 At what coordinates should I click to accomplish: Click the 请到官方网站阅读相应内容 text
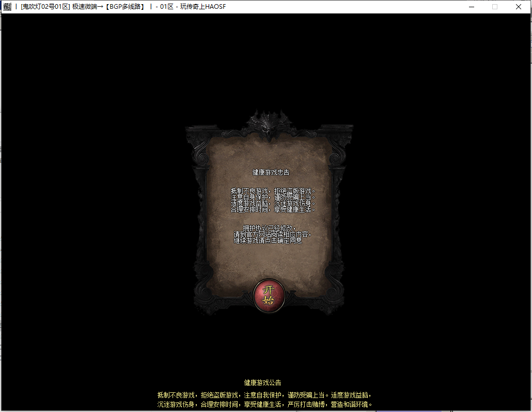pos(272,234)
